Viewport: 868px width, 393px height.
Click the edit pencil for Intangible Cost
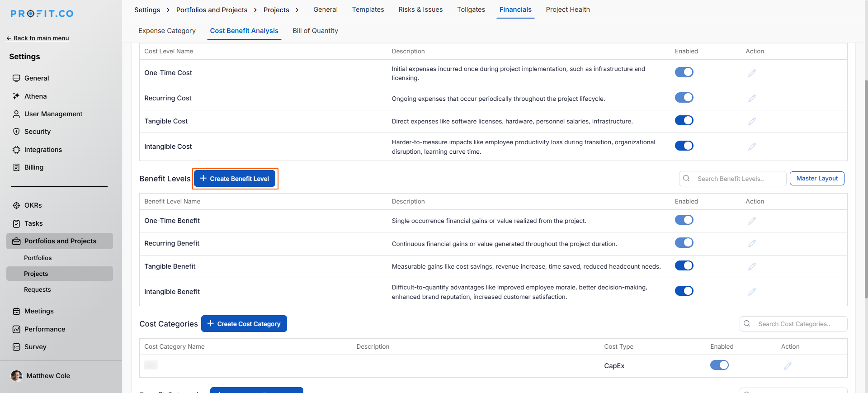tap(752, 147)
